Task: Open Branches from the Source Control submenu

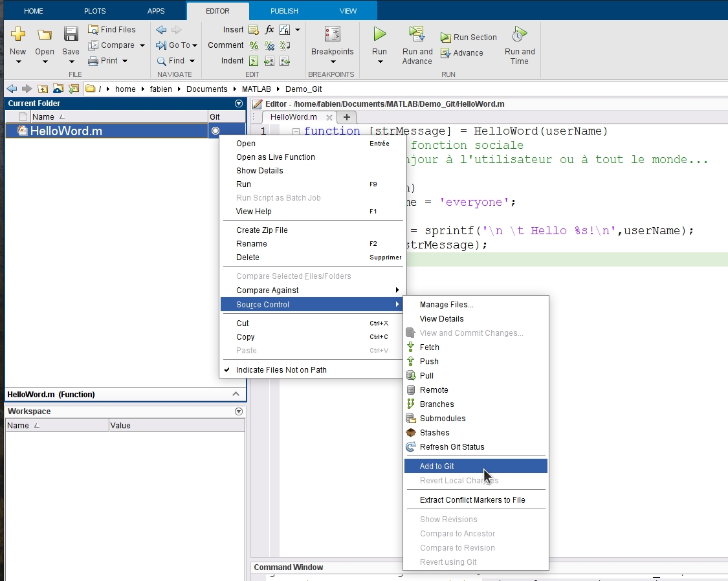Action: click(436, 404)
